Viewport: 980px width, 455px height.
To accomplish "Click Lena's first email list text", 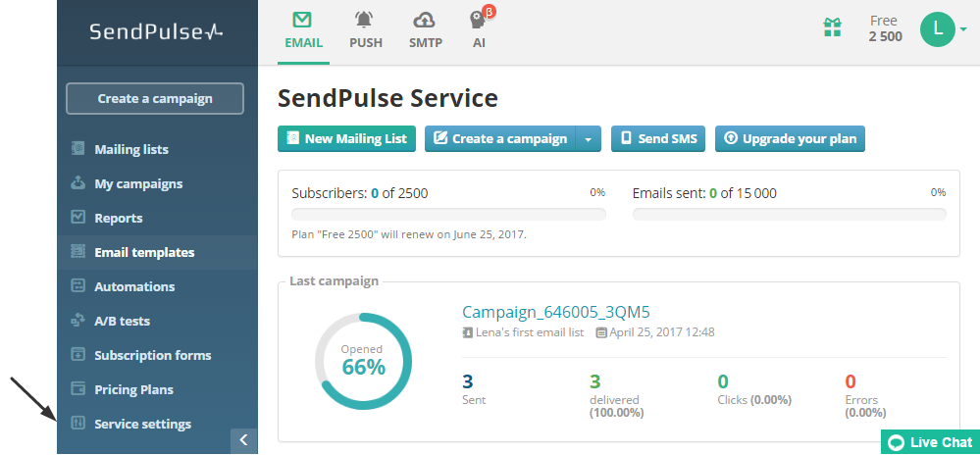I will tap(530, 332).
